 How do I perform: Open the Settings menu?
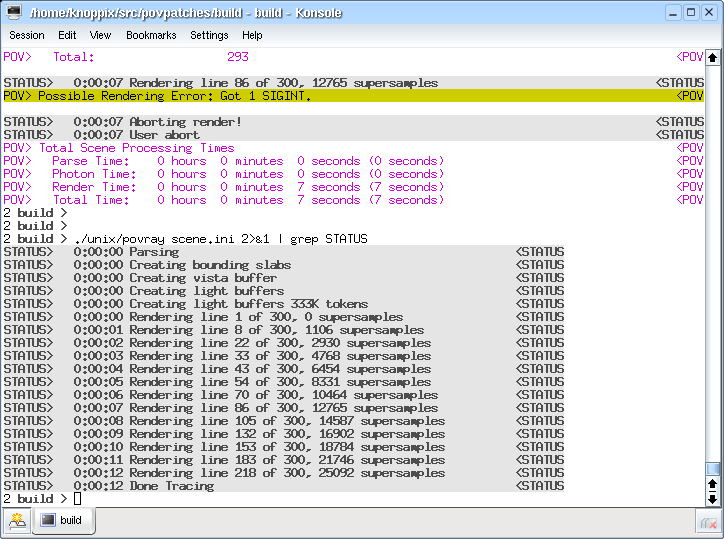point(209,35)
